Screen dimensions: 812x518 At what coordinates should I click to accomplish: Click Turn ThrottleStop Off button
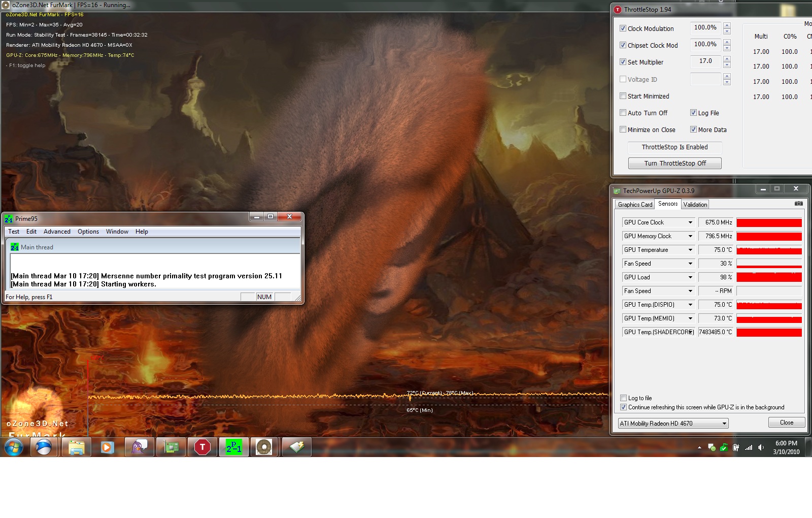675,164
